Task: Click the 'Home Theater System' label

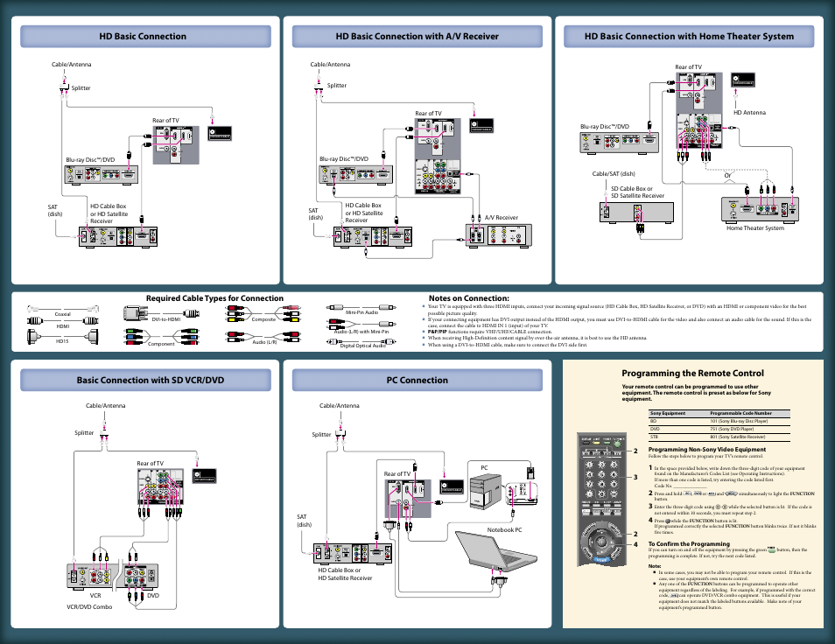Action: point(755,227)
